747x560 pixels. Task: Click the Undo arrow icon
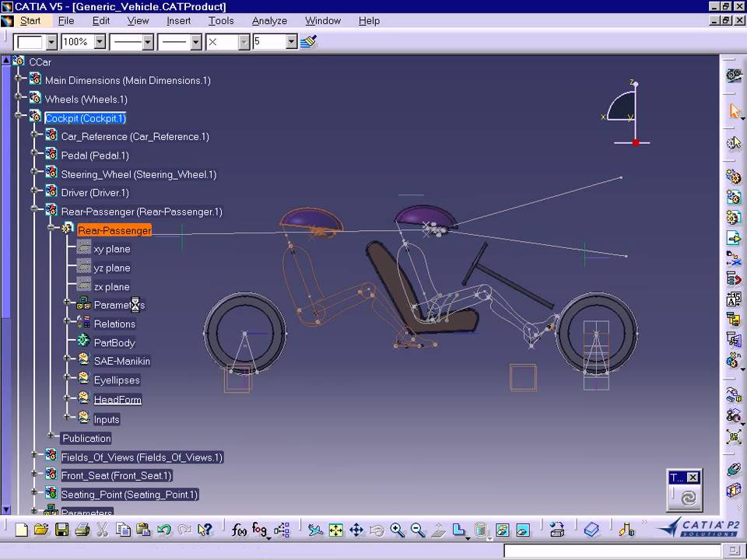[x=164, y=530]
